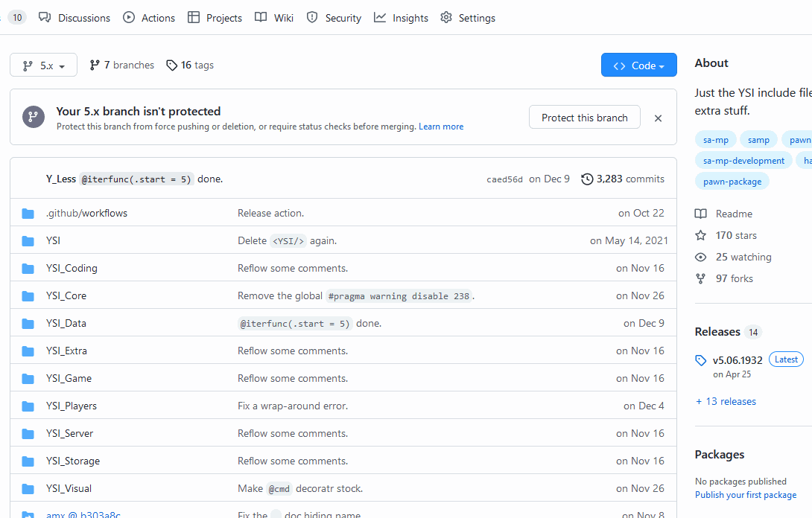Open 'Release action.' commit message
This screenshot has width=812, height=518.
[x=271, y=213]
